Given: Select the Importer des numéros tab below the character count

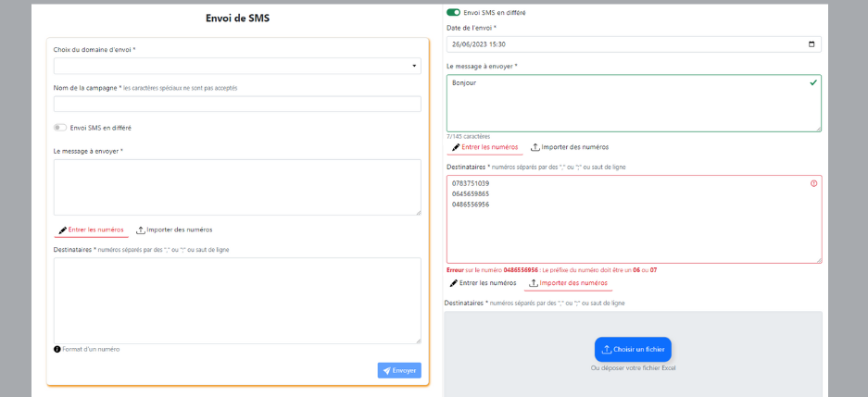Looking at the screenshot, I should point(570,148).
